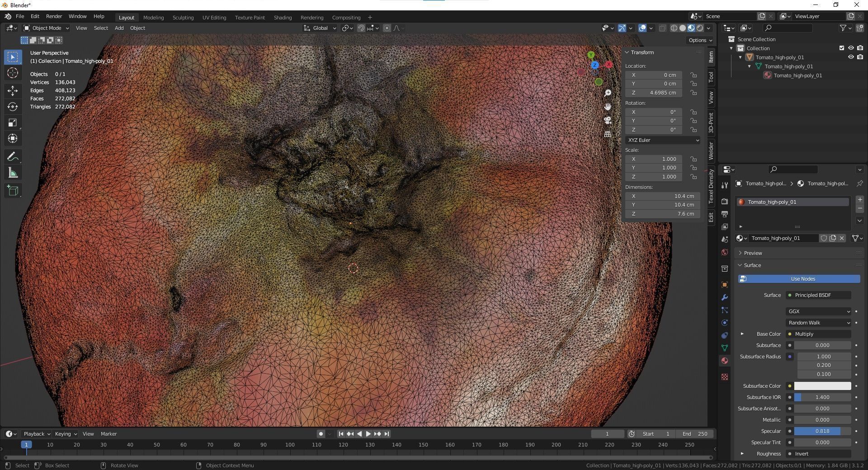Click the Use Nodes button
868x470 pixels.
pos(802,279)
